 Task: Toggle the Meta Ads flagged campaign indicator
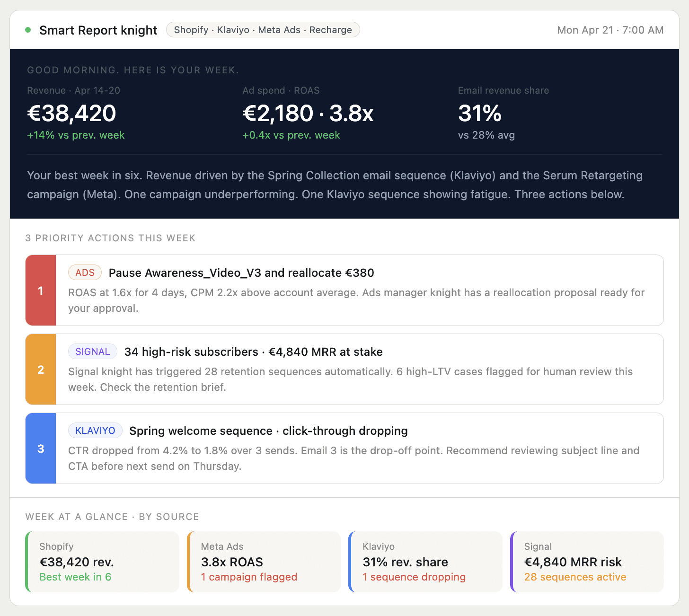[249, 577]
